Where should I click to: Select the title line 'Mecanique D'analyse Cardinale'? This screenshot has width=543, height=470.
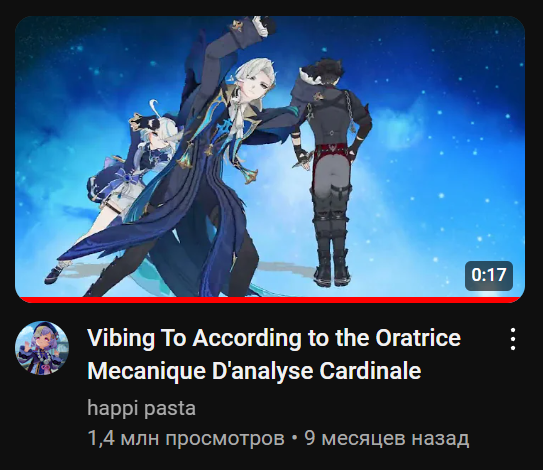(x=254, y=371)
